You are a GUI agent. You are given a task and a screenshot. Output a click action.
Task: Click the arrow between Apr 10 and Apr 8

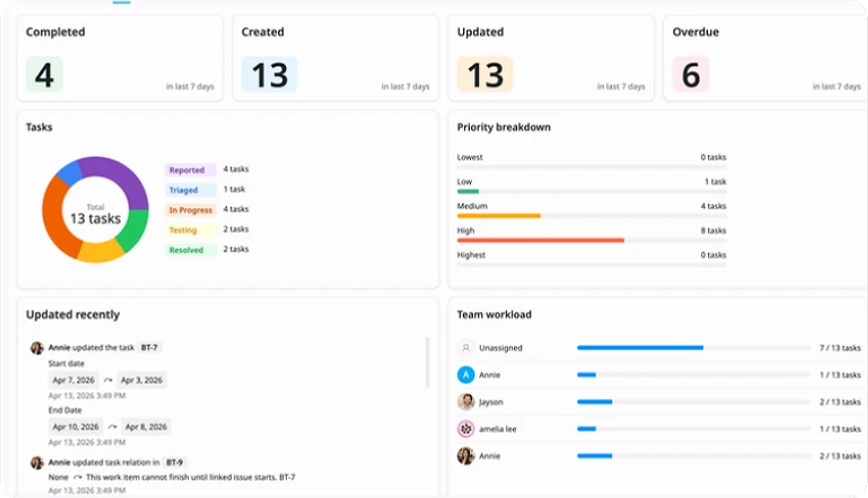pos(113,427)
